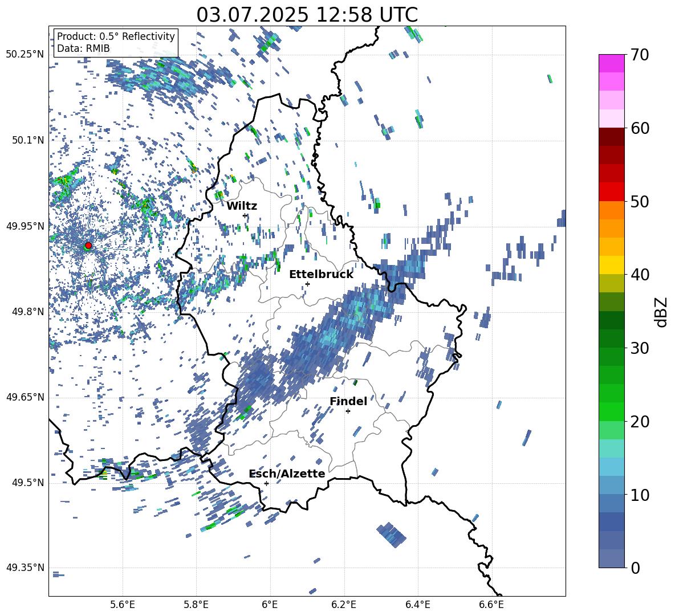Click the 6.4°E longitude tick label
This screenshot has height=616, width=675.
click(417, 605)
